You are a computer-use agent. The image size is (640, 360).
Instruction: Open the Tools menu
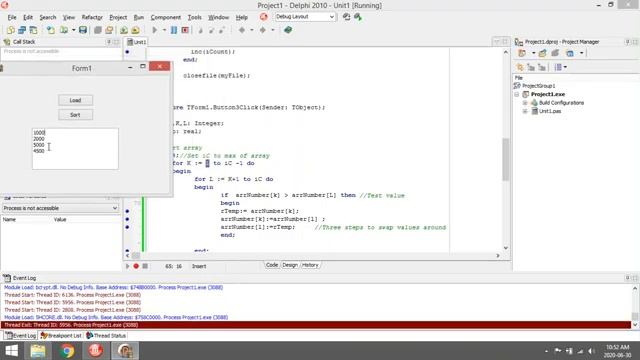point(194,17)
